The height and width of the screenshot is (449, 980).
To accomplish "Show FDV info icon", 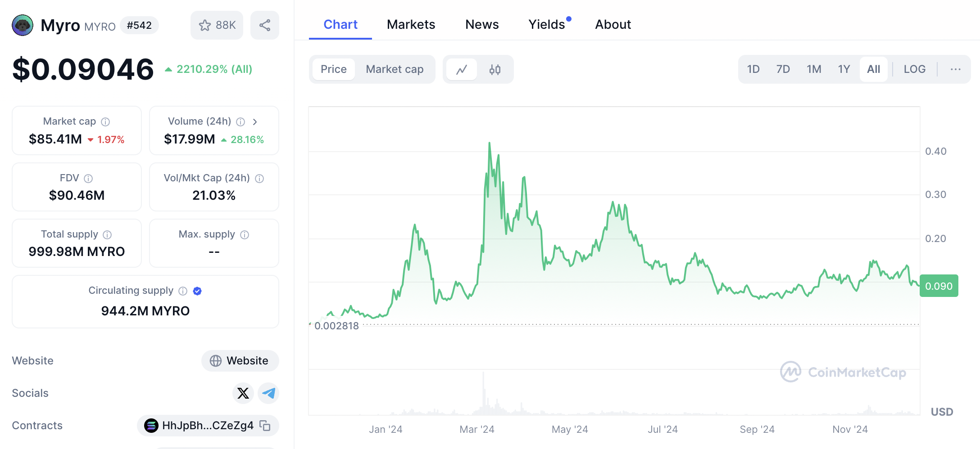I will click(88, 179).
